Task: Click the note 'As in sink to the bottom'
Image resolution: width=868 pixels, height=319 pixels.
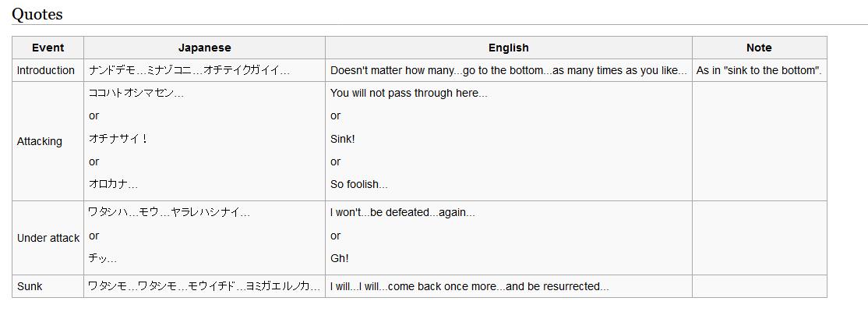Action: click(759, 70)
